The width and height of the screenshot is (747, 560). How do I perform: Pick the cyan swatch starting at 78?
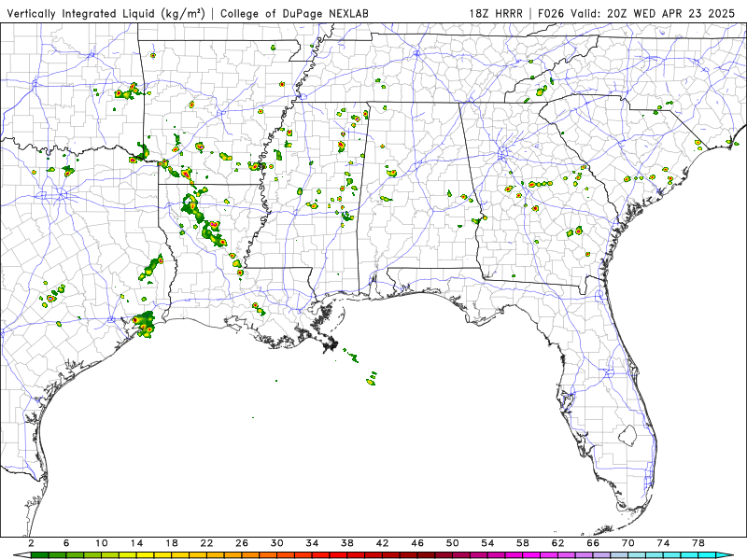click(707, 555)
